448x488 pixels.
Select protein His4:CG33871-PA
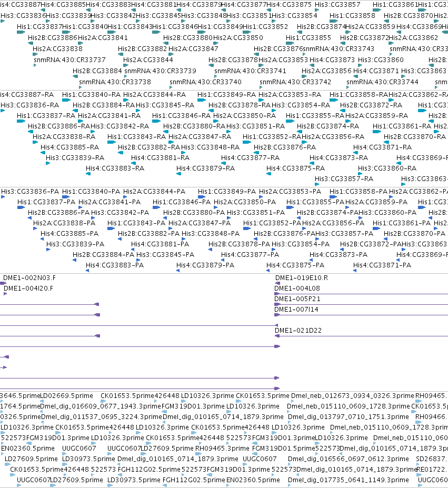tap(382, 265)
